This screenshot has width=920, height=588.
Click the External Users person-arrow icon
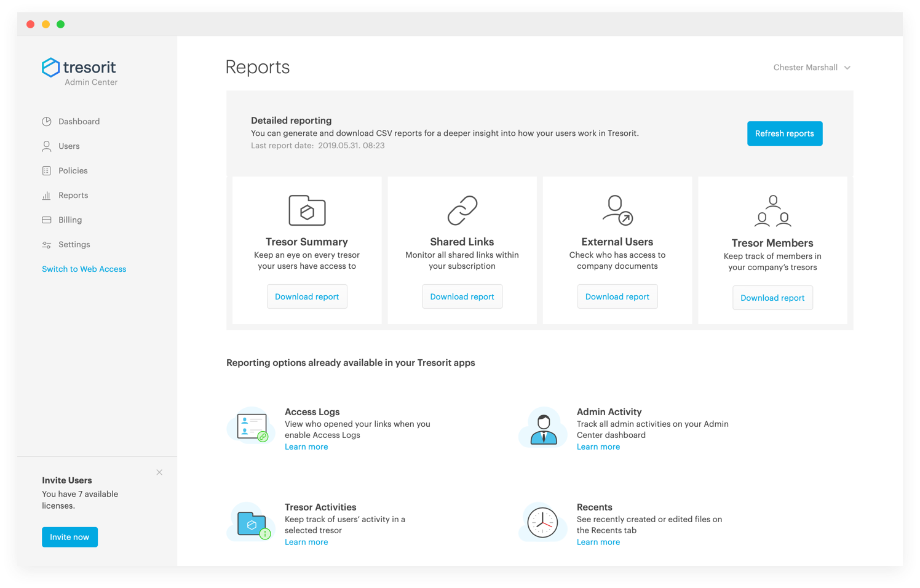617,210
